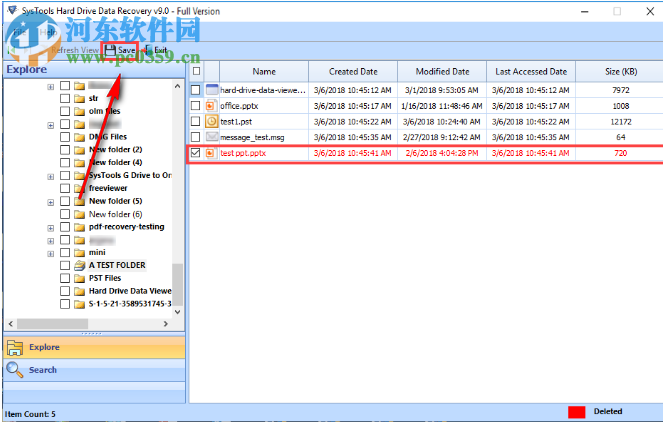Check the message_test.msg file checkbox
The width and height of the screenshot is (663, 423).
[195, 137]
